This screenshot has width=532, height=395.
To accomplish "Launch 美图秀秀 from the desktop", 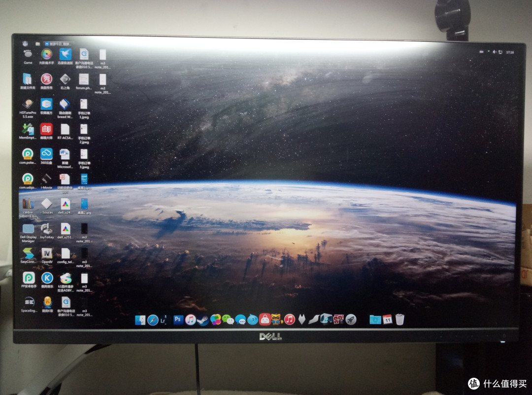I will (x=46, y=81).
